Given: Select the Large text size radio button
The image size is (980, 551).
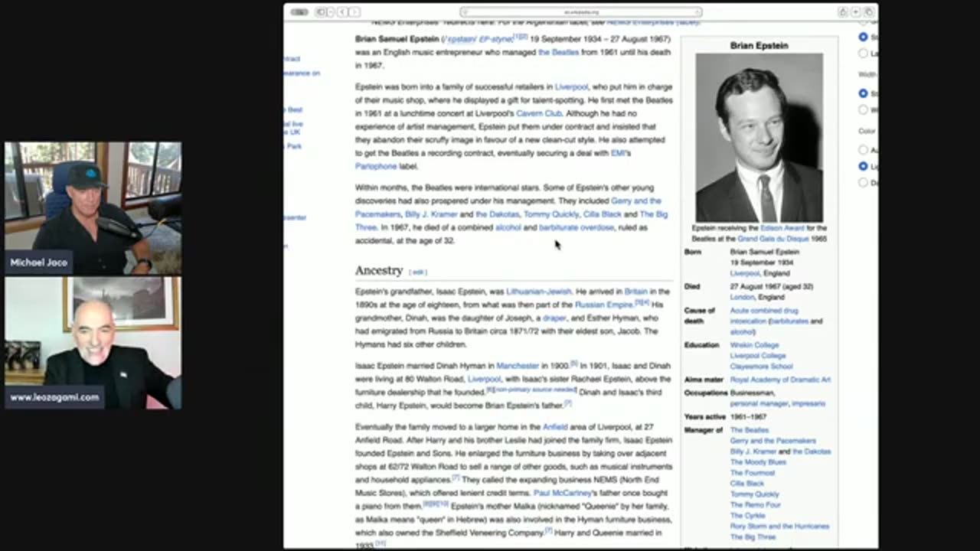Looking at the screenshot, I should click(863, 53).
